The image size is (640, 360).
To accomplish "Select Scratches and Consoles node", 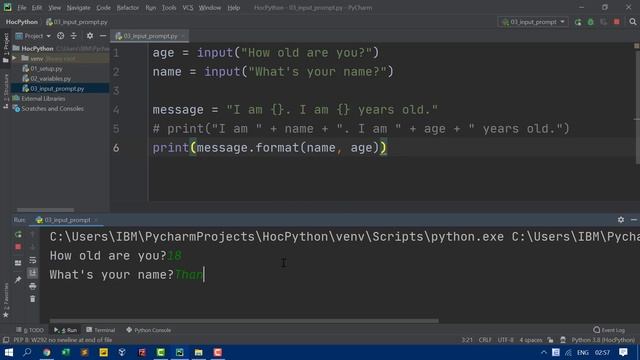I will click(x=52, y=109).
